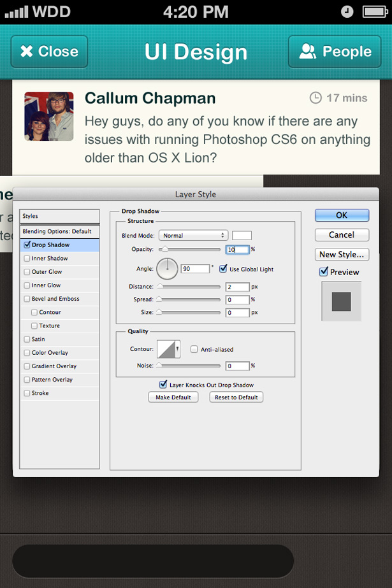Tap the People silhouette icon
The width and height of the screenshot is (392, 588).
tap(308, 52)
